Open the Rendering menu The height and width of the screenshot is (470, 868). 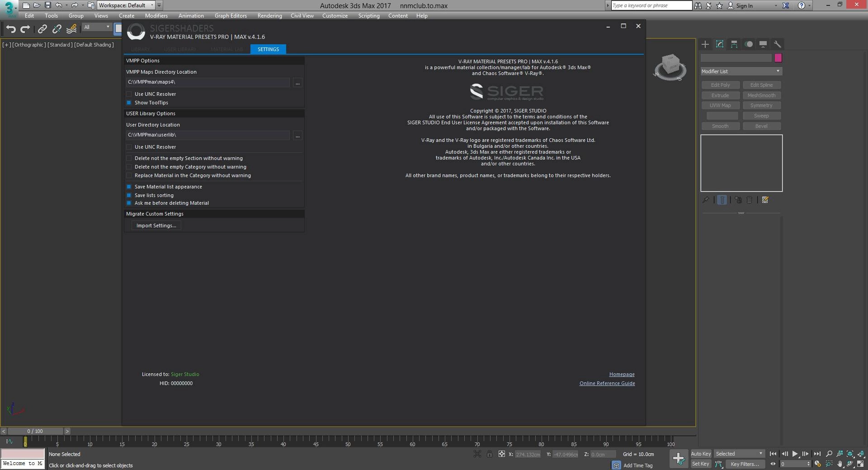click(269, 16)
